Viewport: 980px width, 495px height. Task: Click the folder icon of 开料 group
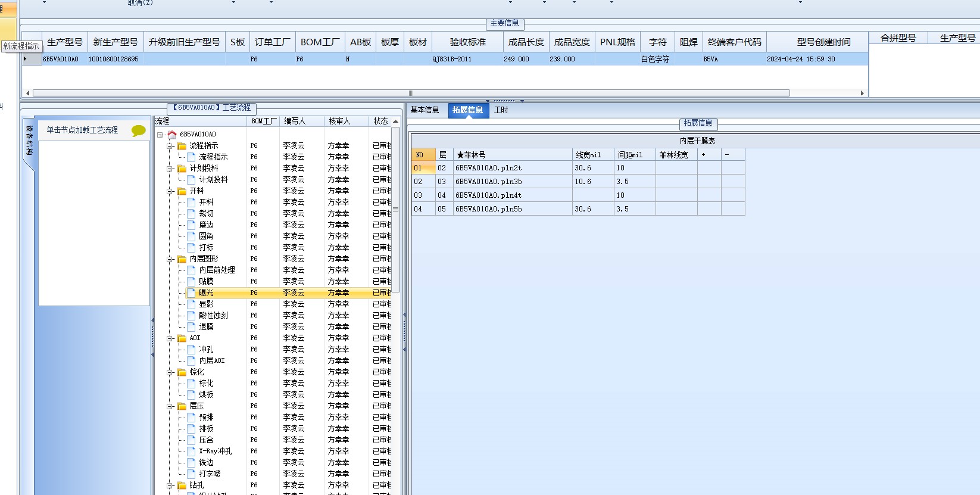[182, 191]
